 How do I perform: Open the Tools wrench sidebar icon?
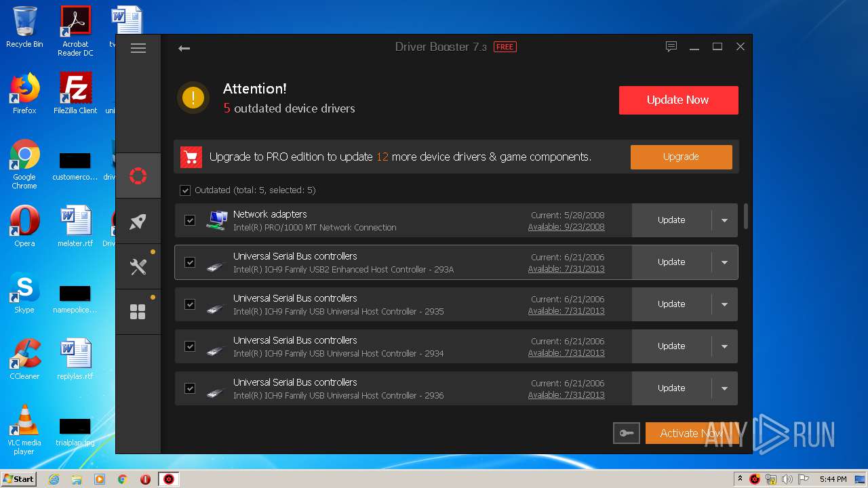[x=138, y=266]
